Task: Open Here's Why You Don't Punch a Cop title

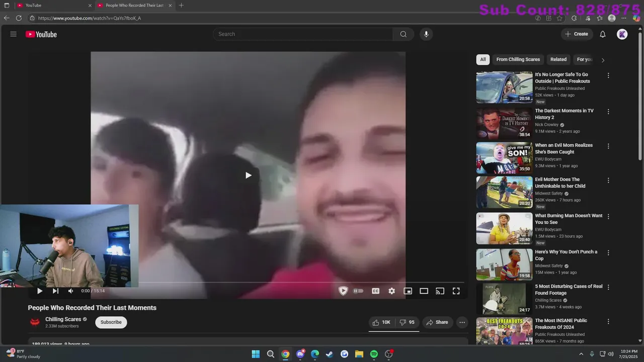Action: (x=566, y=255)
